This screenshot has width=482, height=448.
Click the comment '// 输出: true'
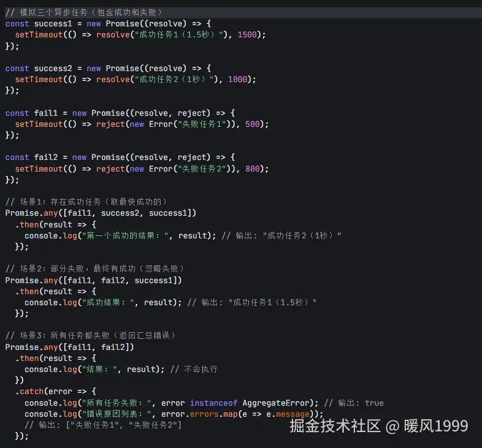point(354,403)
